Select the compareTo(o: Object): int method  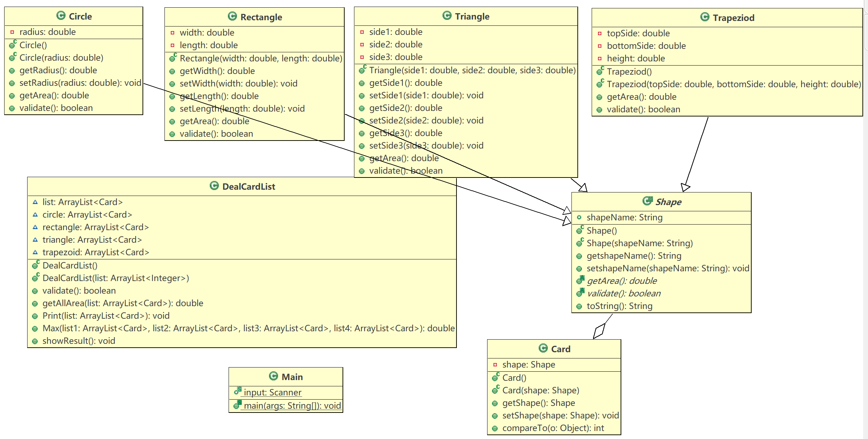click(x=553, y=428)
